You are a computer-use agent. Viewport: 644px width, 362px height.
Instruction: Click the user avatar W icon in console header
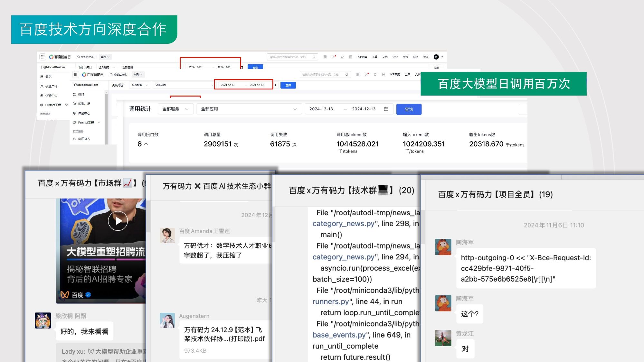436,57
